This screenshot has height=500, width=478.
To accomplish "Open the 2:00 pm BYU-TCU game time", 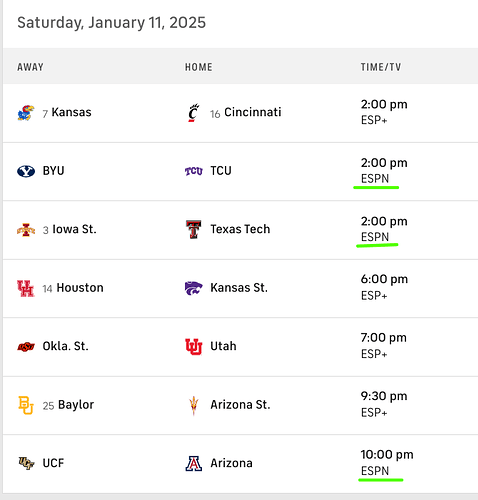I will pos(384,163).
